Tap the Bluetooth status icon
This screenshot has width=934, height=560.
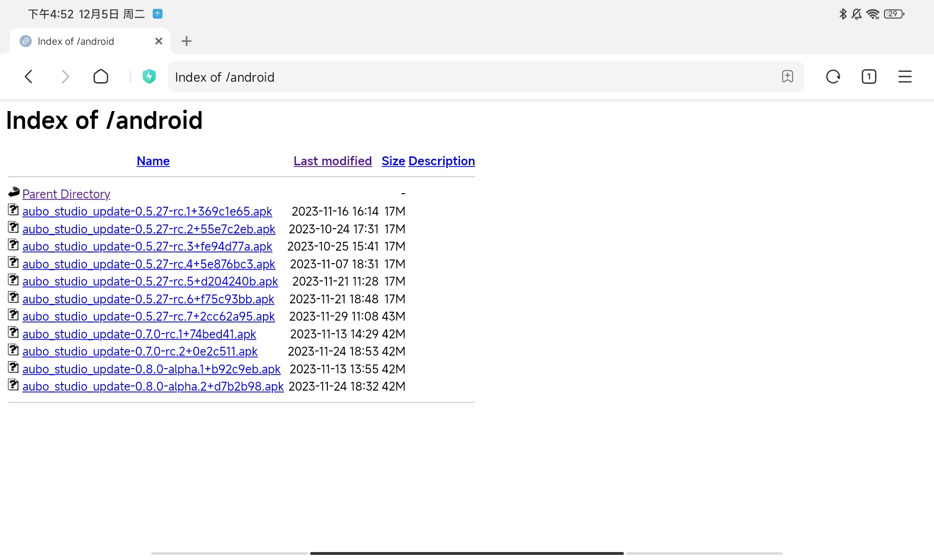843,14
